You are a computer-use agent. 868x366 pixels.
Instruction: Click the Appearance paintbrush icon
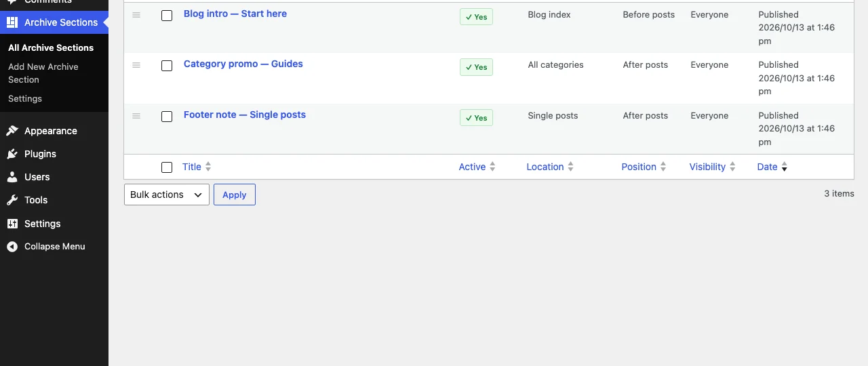click(x=12, y=131)
